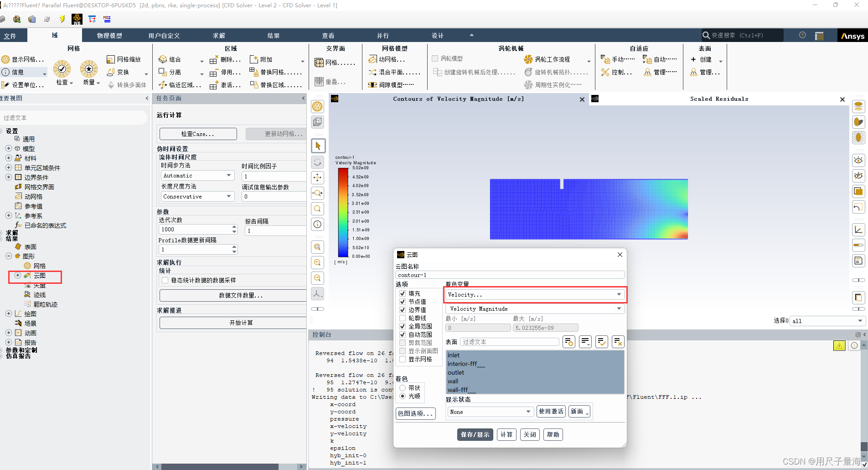Expand the Boundary Conditions (边界条件) node
868x470 pixels.
(9, 177)
